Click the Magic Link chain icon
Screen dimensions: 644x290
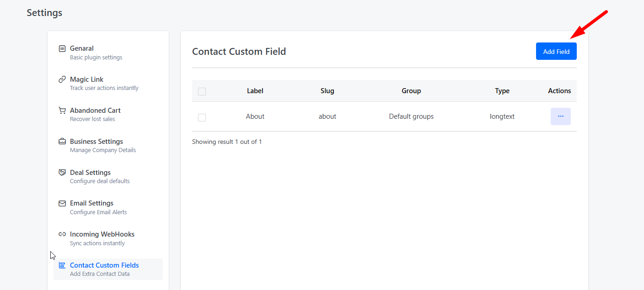62,79
